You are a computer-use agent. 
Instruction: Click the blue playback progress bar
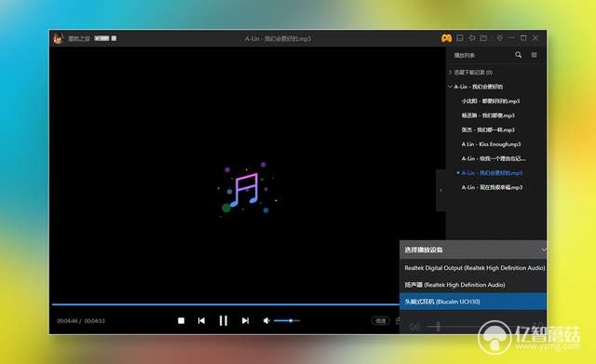pyautogui.click(x=225, y=304)
